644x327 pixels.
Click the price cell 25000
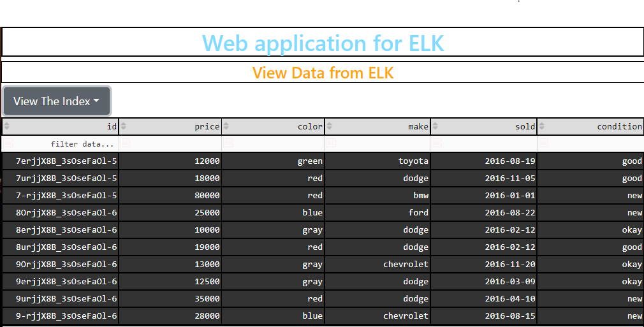tap(170, 213)
